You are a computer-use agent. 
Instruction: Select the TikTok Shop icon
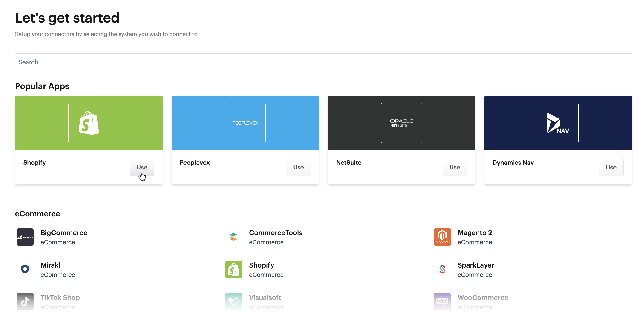tap(25, 302)
